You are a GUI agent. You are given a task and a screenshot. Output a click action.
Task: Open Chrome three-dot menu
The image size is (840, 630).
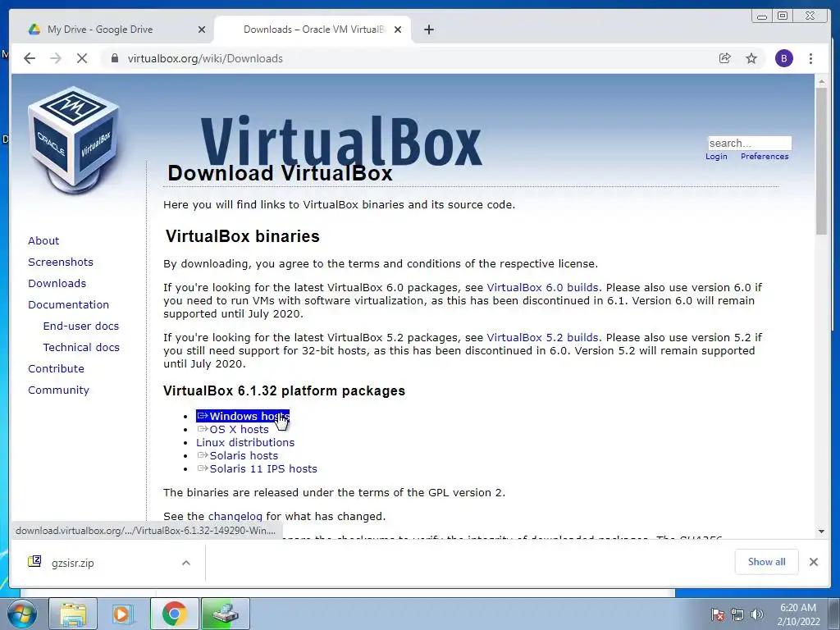tap(810, 58)
